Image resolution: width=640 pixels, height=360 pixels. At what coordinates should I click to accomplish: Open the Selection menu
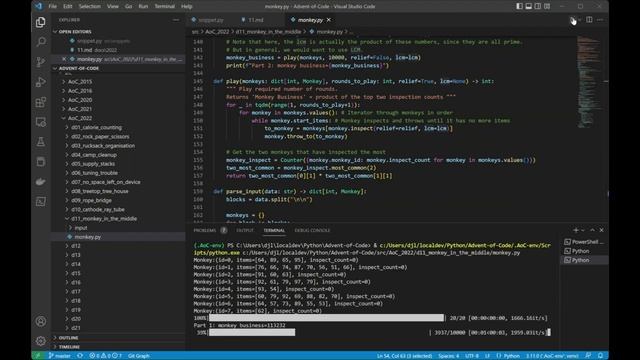coord(89,6)
